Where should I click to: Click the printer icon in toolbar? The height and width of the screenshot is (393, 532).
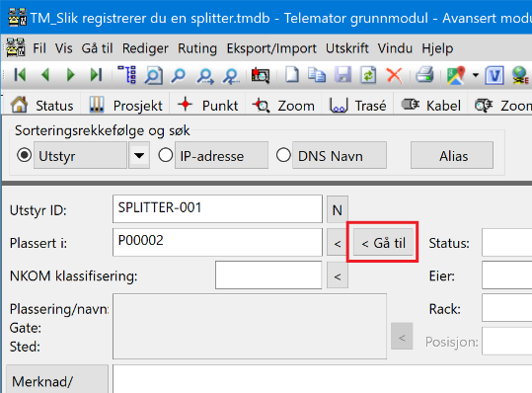click(424, 75)
